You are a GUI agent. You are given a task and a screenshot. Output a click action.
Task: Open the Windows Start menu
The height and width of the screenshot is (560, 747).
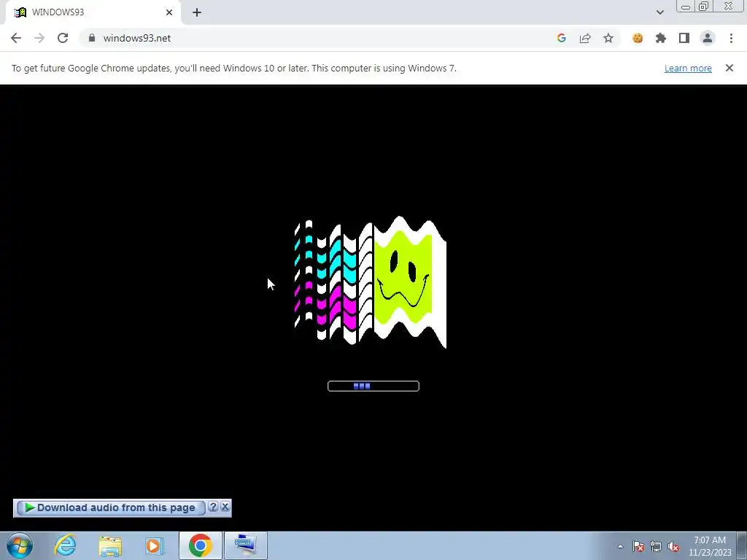coord(20,545)
